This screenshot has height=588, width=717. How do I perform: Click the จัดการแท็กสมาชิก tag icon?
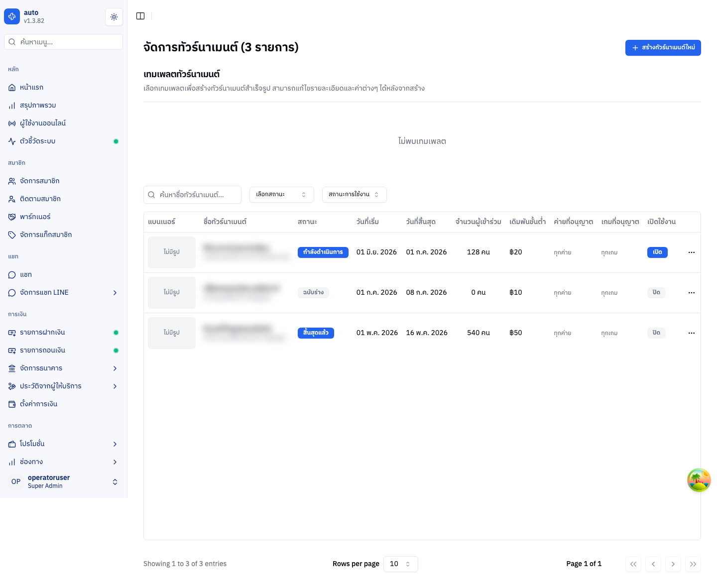pos(12,235)
